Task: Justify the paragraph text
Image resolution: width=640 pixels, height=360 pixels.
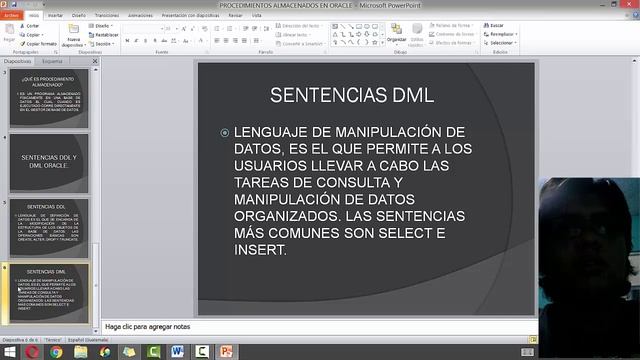Action: click(244, 41)
